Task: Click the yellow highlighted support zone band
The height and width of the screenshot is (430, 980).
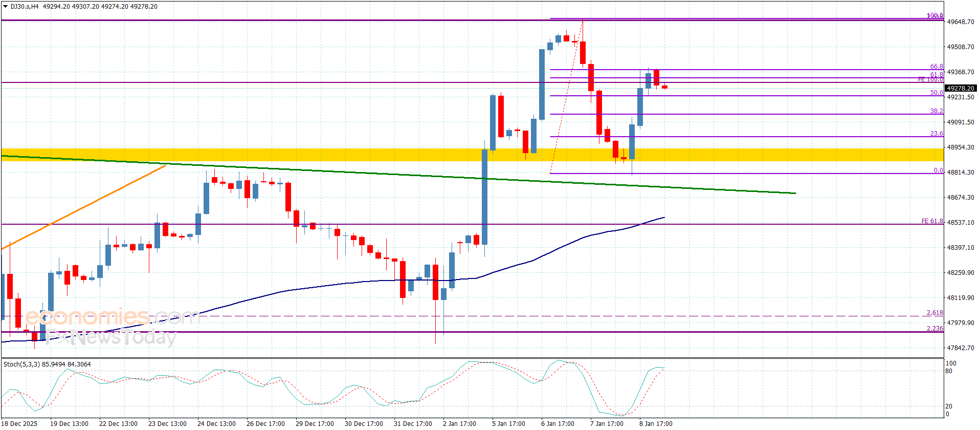Action: [307, 155]
